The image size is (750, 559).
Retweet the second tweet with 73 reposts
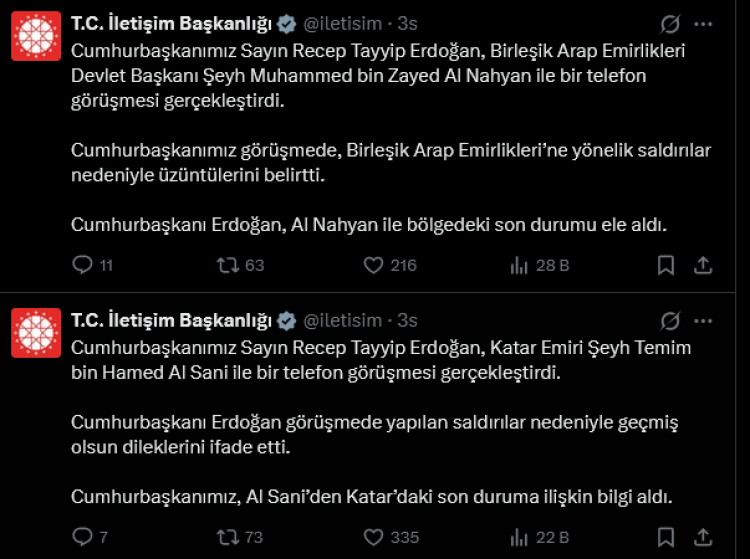coord(227,537)
